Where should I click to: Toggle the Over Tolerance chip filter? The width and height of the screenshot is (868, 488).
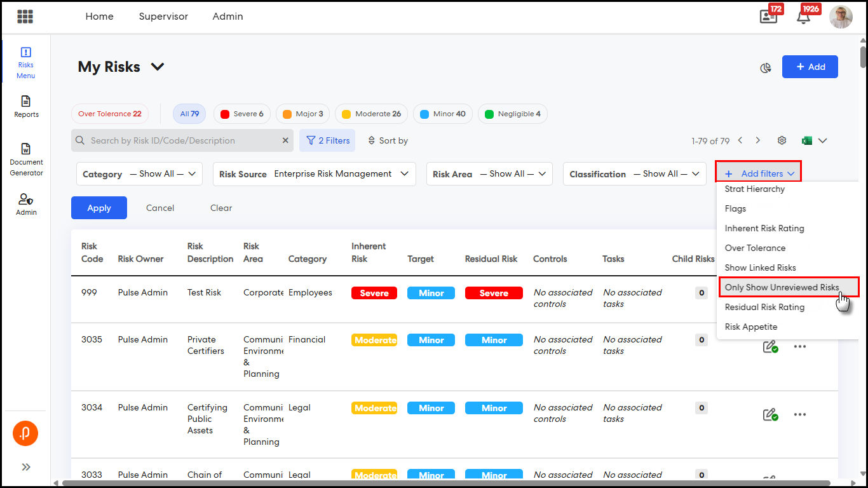109,114
